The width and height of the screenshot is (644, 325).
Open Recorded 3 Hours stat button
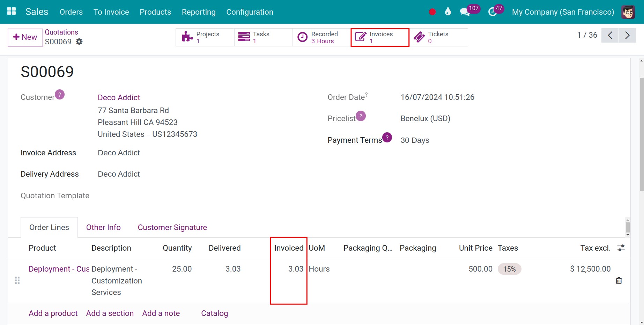321,37
